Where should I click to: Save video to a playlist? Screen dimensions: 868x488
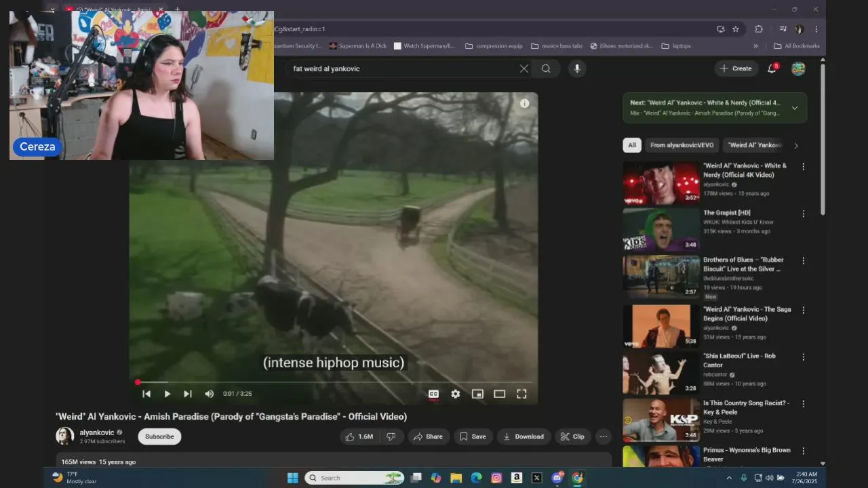473,436
